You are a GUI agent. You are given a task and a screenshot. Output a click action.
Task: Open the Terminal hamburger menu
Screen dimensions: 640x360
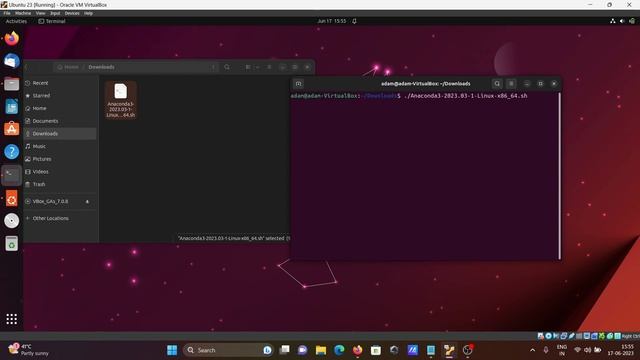pos(511,84)
